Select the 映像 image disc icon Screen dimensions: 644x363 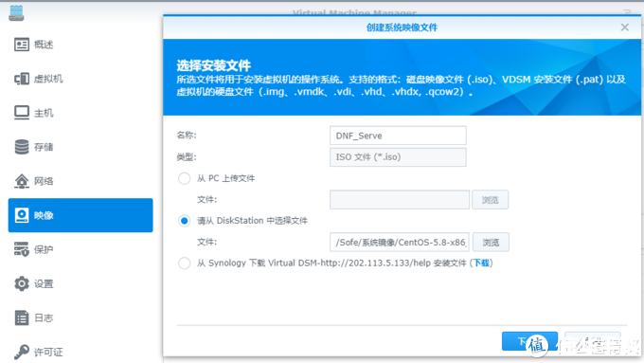[22, 215]
